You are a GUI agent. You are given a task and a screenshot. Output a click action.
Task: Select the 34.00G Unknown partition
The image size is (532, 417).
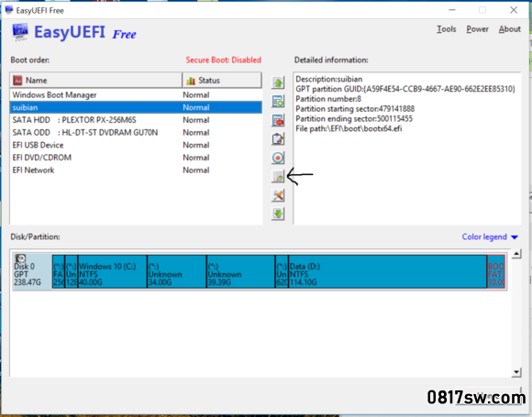coord(177,271)
